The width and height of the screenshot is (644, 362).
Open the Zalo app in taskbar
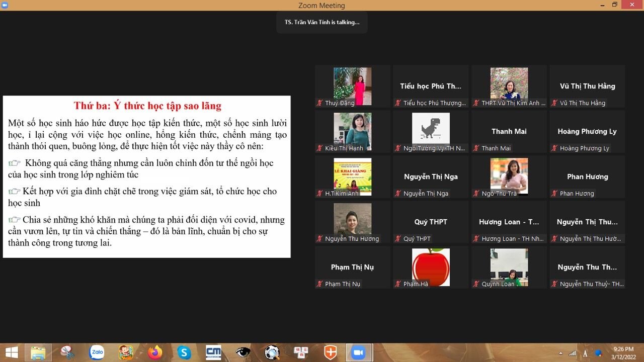coord(97,352)
